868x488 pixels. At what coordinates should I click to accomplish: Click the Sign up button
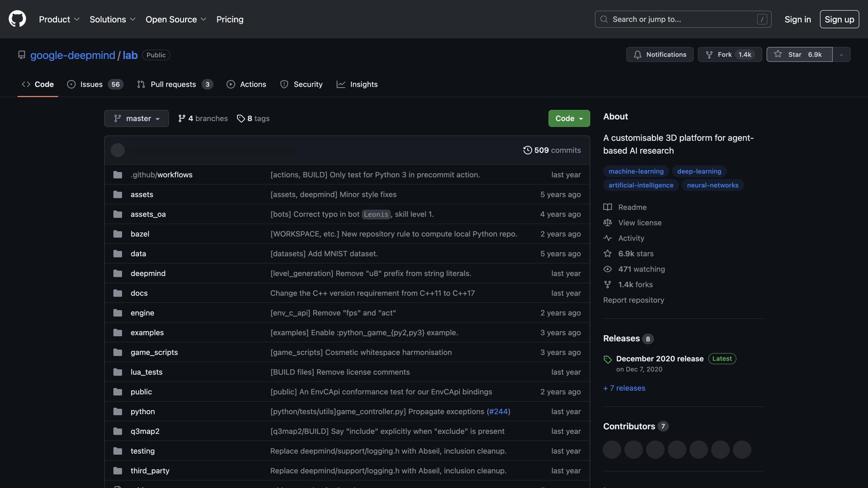click(839, 19)
